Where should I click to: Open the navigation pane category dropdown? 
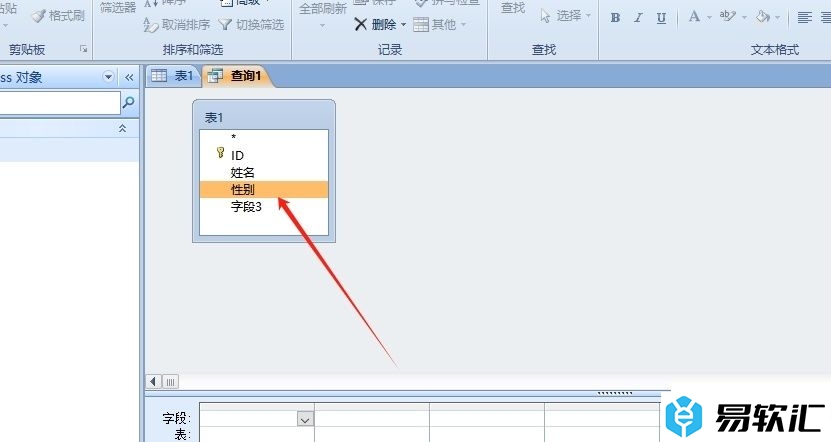tap(109, 77)
